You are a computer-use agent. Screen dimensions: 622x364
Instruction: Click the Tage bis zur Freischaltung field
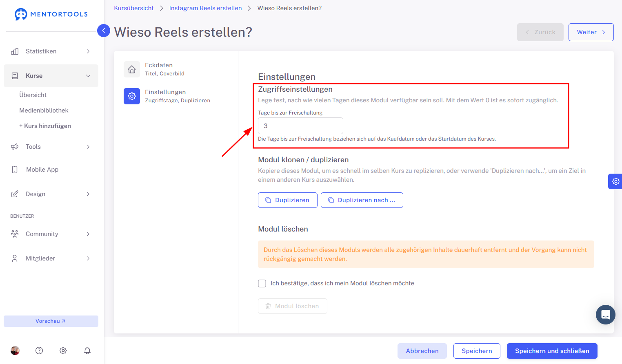pyautogui.click(x=300, y=126)
